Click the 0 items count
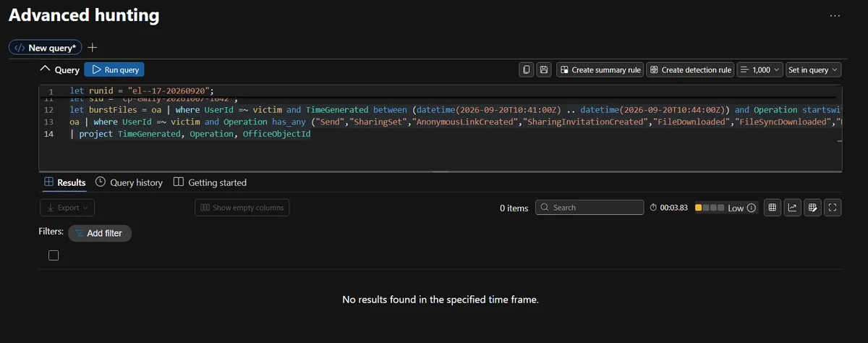Image resolution: width=868 pixels, height=343 pixels. (514, 208)
